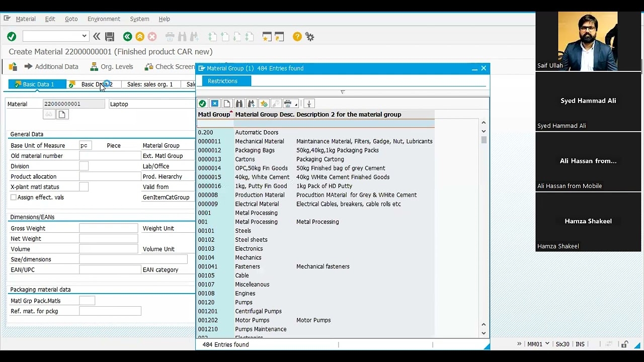
Task: Open Org. Levels
Action: click(112, 66)
